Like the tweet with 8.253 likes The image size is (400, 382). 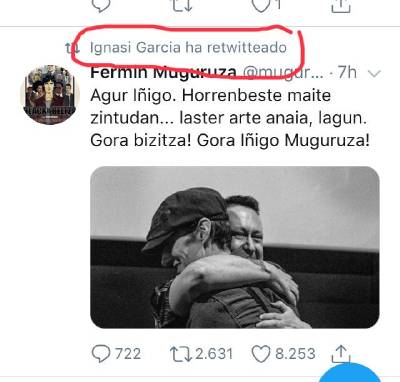click(x=261, y=354)
